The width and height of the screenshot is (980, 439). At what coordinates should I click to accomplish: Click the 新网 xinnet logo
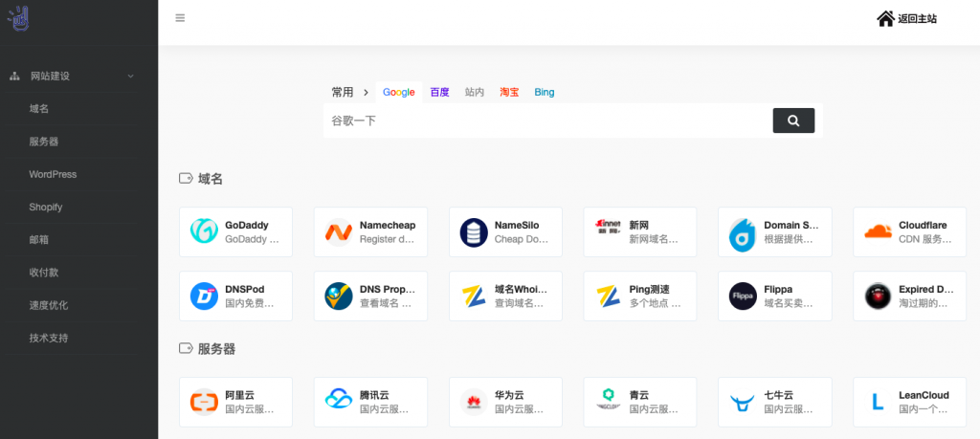608,226
